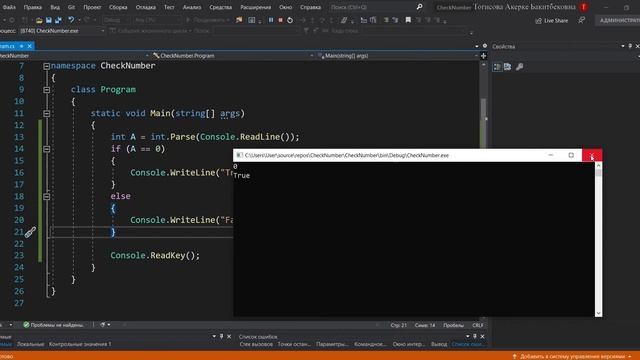Pin the Program.cs tab
640x360 pixels.
point(21,46)
